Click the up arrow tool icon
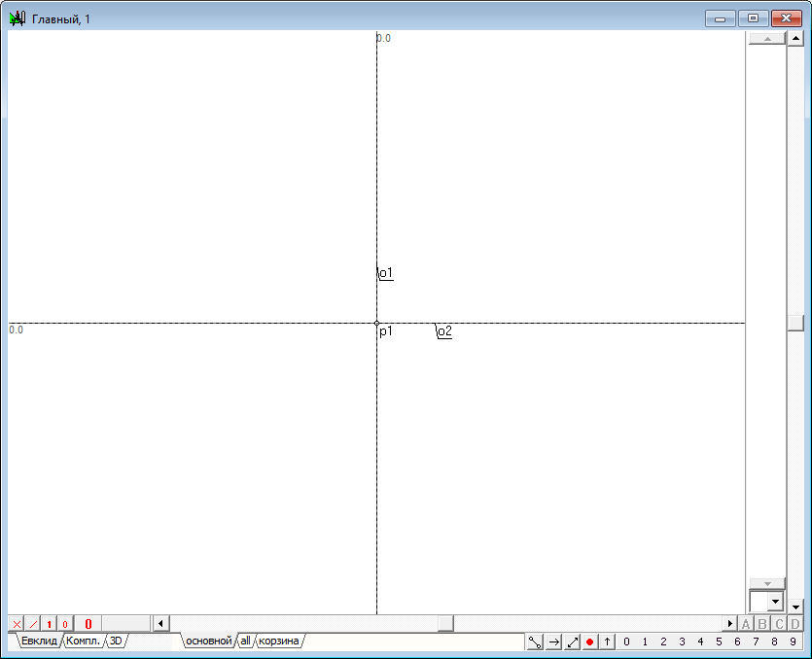Viewport: 812px width, 659px height. click(x=607, y=642)
